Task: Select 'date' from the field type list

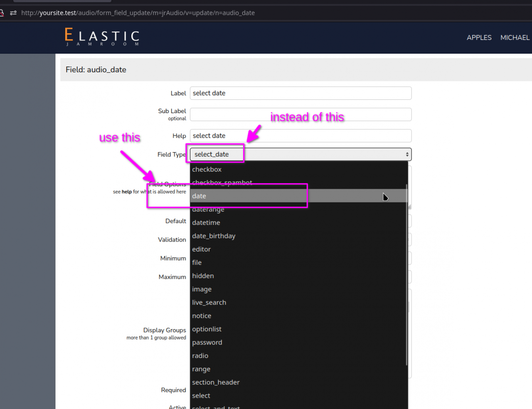Action: (199, 196)
